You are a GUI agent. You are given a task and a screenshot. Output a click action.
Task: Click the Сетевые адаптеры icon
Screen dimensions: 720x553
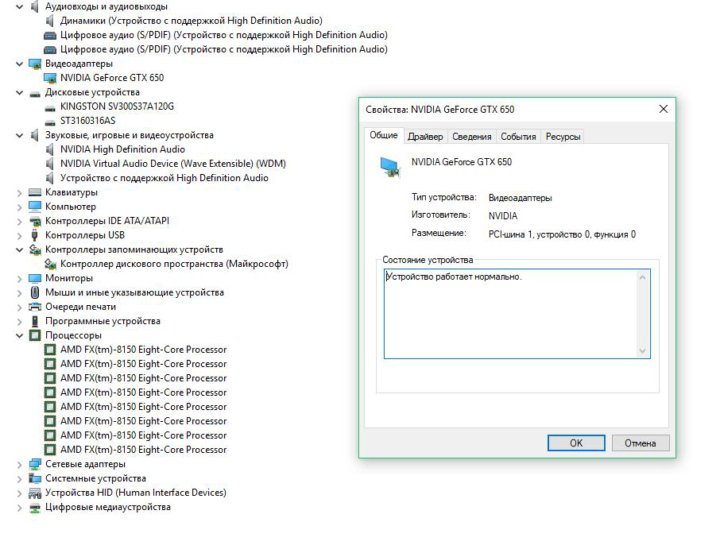click(x=35, y=464)
